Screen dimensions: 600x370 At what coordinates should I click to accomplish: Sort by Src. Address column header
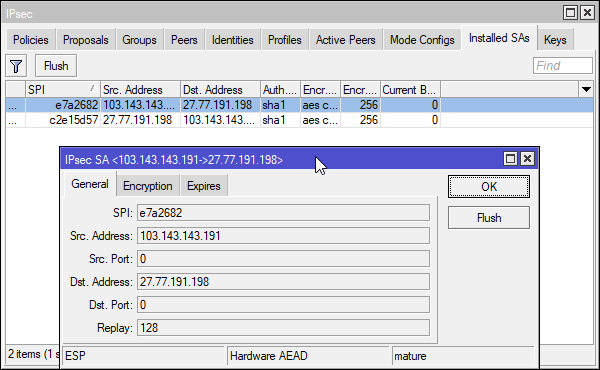[140, 90]
